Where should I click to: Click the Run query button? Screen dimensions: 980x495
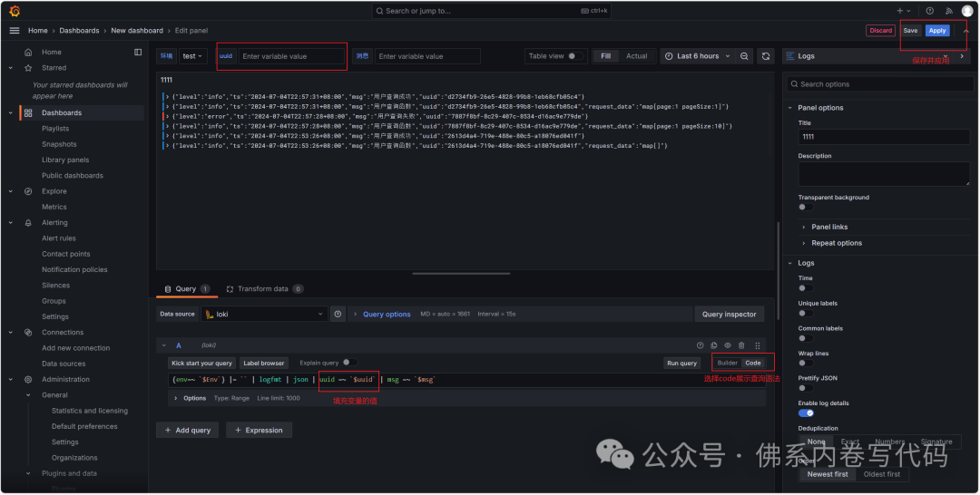point(681,363)
